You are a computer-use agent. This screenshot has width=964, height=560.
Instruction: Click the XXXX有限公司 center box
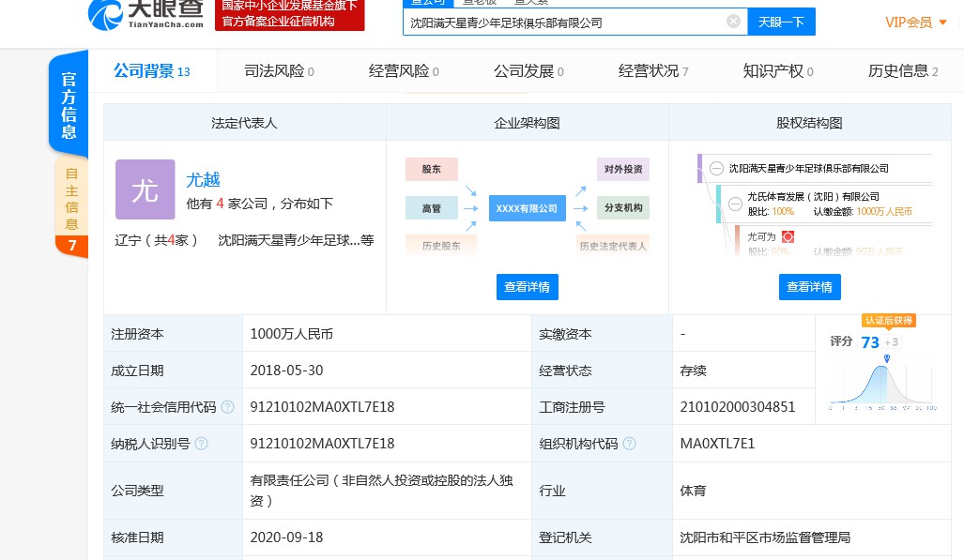[528, 208]
